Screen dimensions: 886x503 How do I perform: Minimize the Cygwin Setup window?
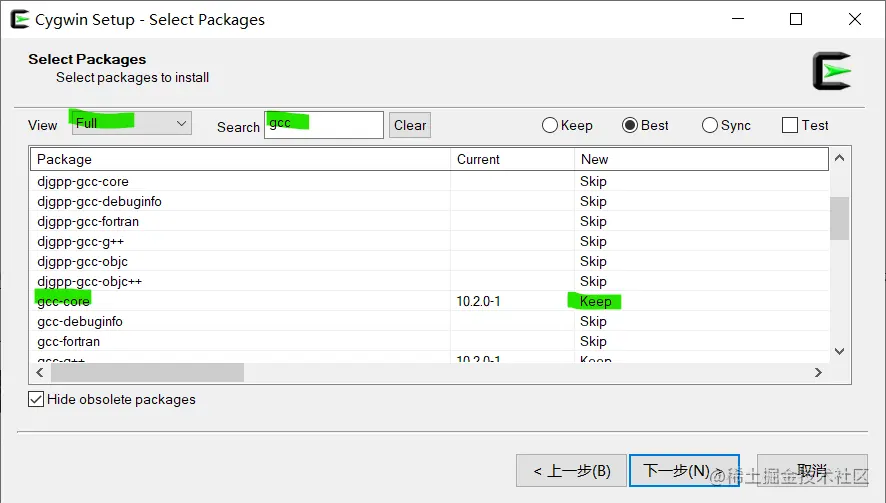click(738, 19)
